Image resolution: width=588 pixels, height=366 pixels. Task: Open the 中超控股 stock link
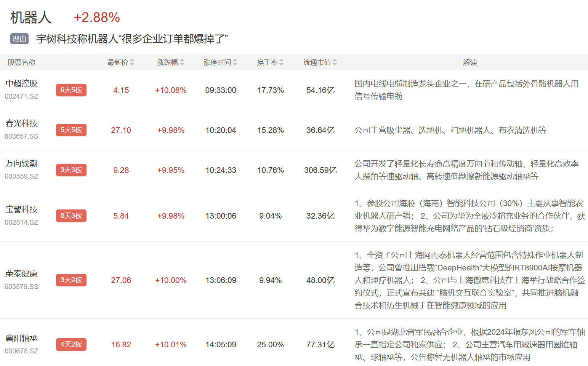[22, 83]
